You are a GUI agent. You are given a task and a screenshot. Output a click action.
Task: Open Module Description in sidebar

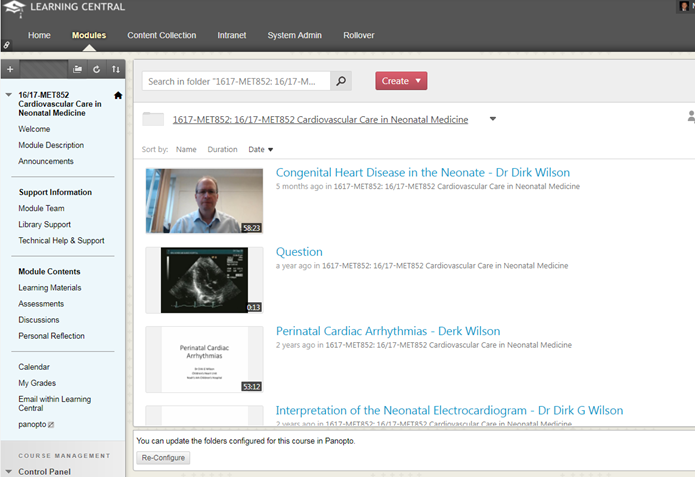[51, 145]
